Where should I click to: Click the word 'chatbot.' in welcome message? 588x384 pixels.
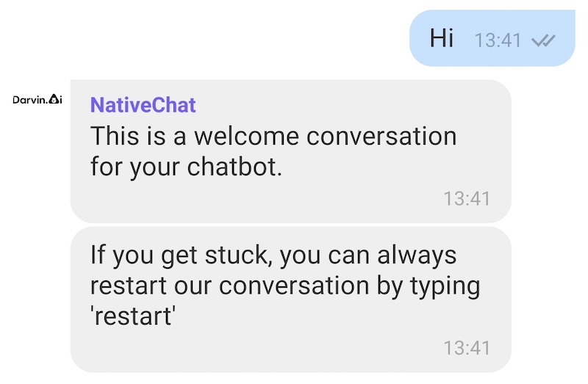[234, 167]
